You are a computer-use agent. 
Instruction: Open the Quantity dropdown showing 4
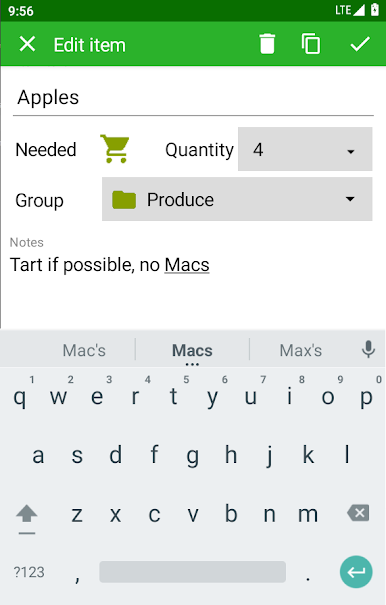305,149
